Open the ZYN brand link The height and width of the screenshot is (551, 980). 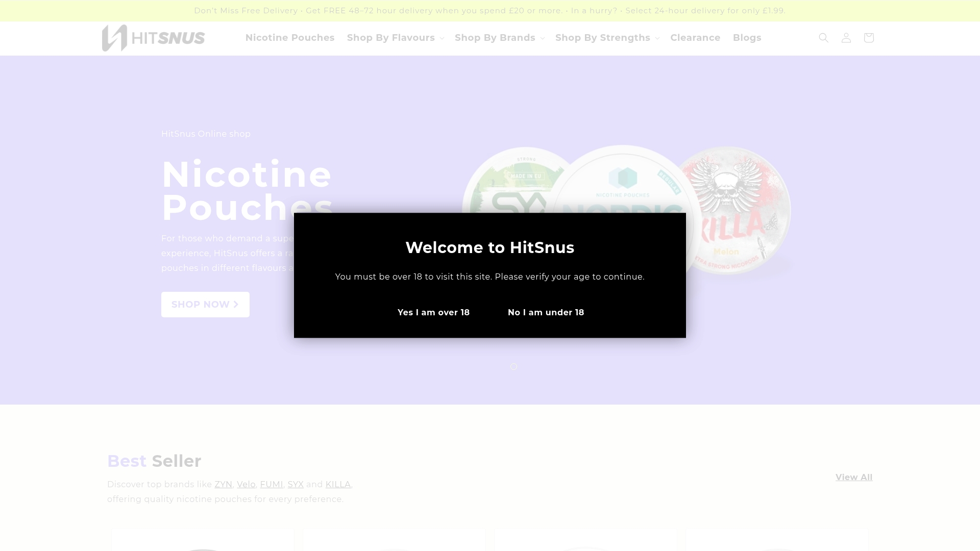tap(223, 484)
